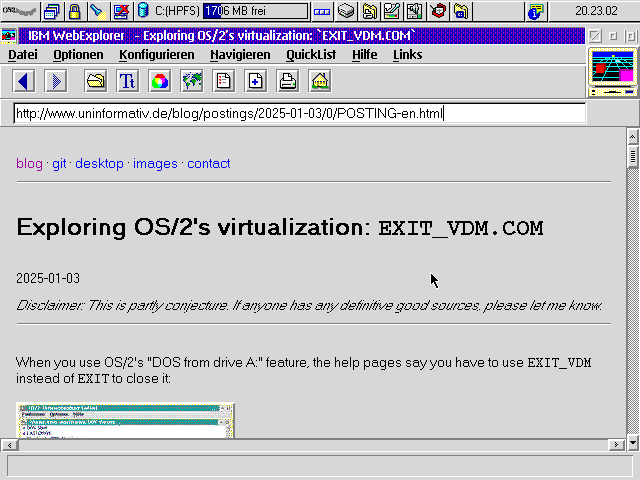Click the horizontal scrollbar left arrow
Viewport: 640px width, 480px height.
[9, 445]
